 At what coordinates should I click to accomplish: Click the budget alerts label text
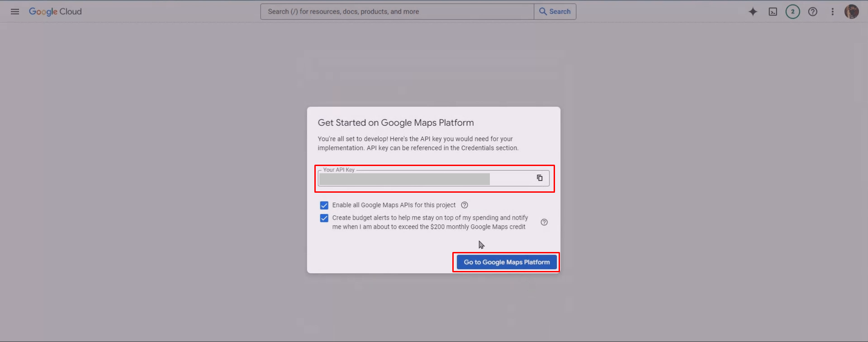430,222
